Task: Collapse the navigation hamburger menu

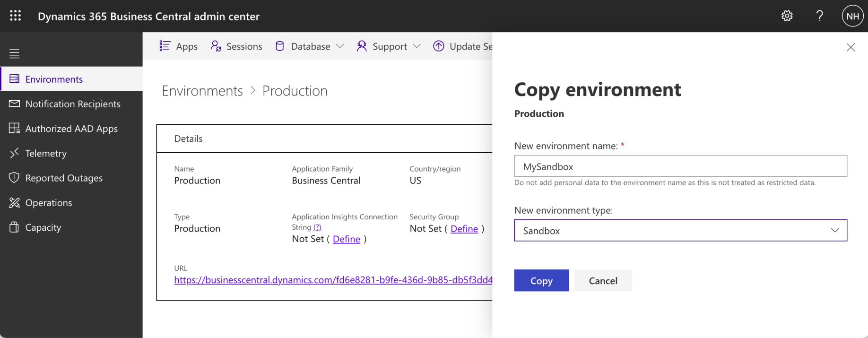Action: [15, 54]
